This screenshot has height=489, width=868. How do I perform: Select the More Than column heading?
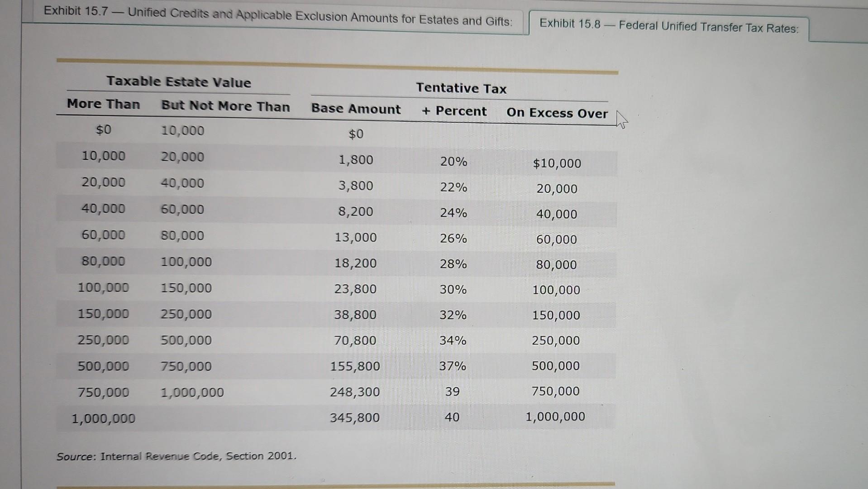[x=103, y=105]
